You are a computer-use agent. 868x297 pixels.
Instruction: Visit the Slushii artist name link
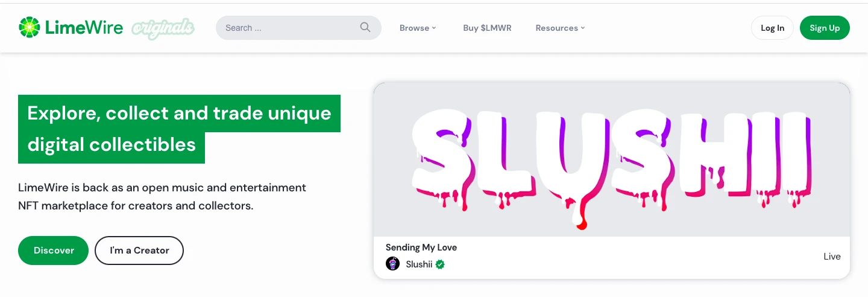click(419, 264)
